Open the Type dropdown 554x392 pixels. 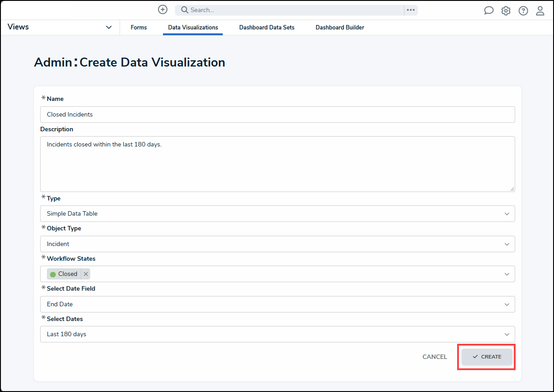(278, 213)
